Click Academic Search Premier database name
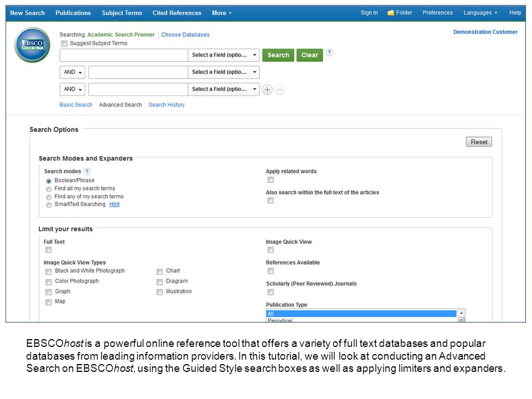Image resolution: width=532 pixels, height=399 pixels. click(x=121, y=34)
